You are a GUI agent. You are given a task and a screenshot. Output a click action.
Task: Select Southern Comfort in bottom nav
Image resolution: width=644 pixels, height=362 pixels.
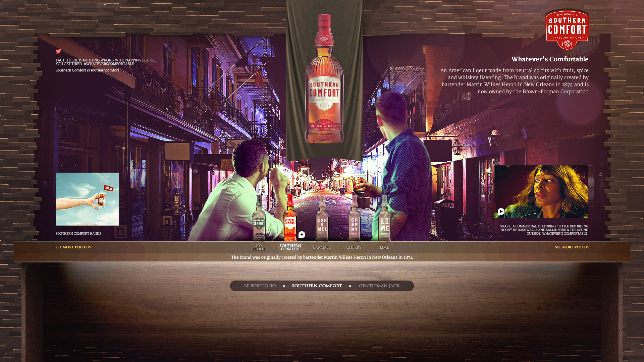pos(317,286)
